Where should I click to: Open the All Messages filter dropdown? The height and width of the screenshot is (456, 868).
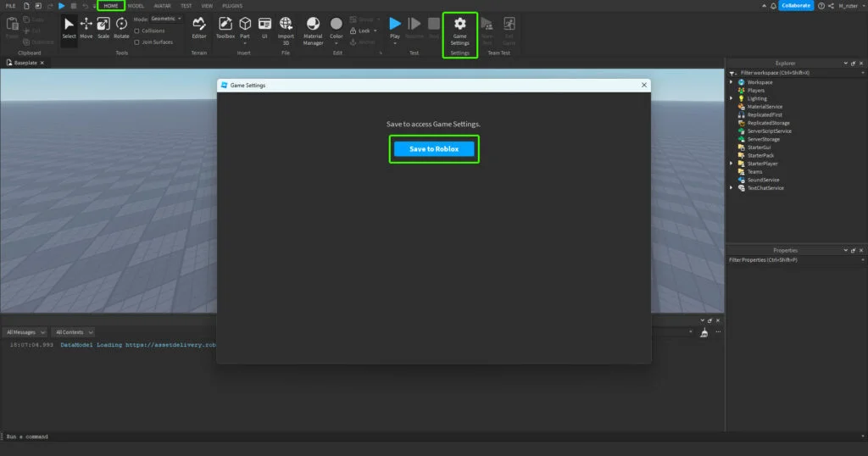coord(25,332)
